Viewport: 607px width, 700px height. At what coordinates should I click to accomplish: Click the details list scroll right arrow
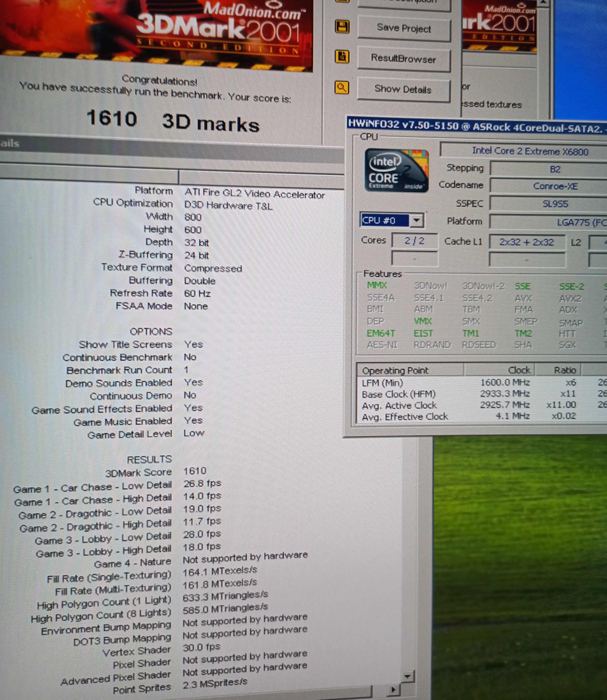pos(393,689)
